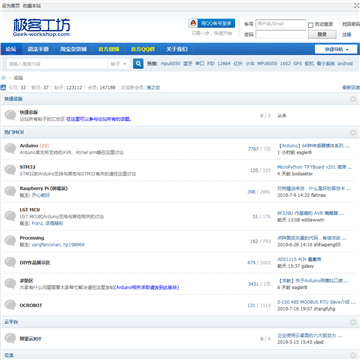Enable the auto-login checkbox
This screenshot has width=360, height=360.
tap(310, 25)
